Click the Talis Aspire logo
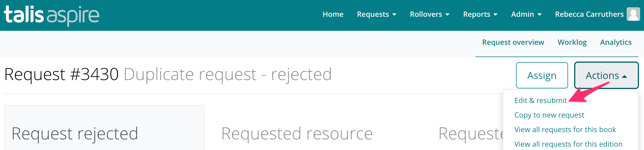Screen dimensions: 644x150 [52, 16]
